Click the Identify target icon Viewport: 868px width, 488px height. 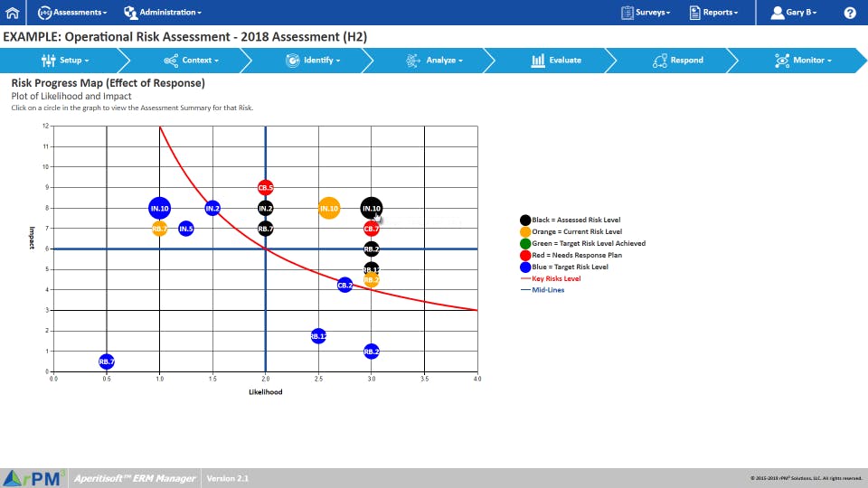(x=292, y=61)
